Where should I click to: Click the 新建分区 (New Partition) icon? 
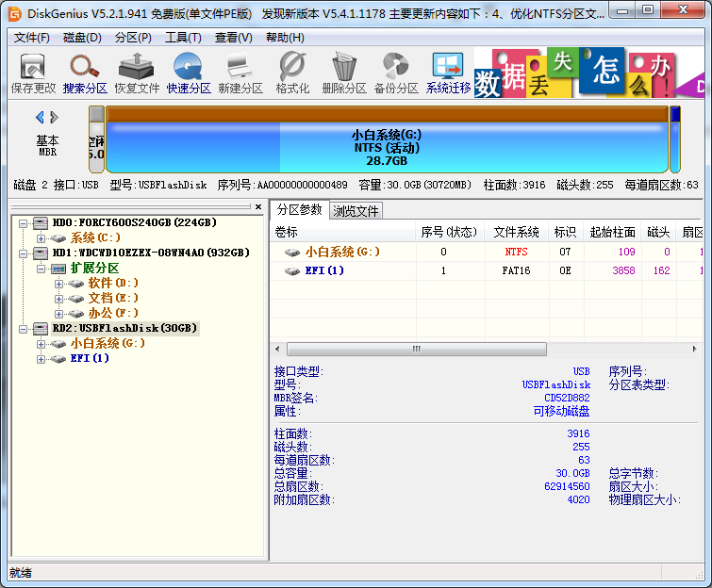(240, 73)
